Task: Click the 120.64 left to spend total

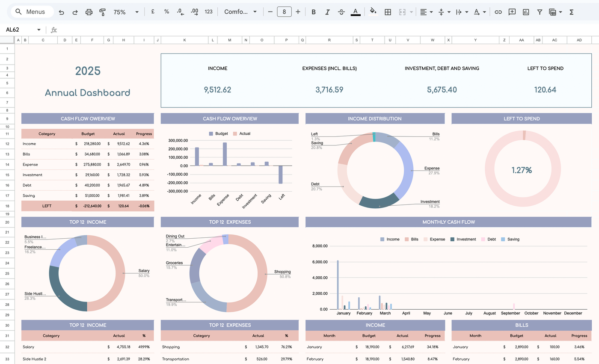Action: coord(545,90)
